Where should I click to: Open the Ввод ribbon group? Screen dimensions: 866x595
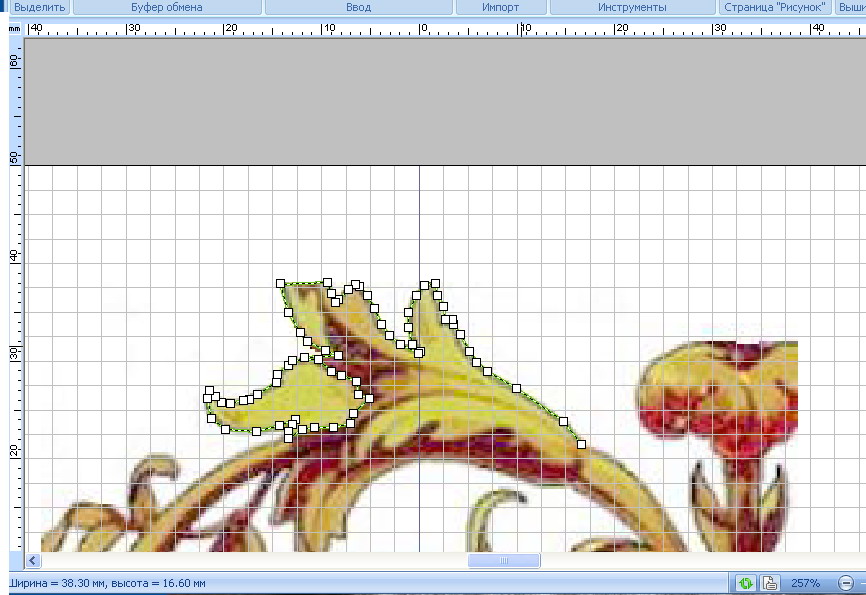pos(358,7)
